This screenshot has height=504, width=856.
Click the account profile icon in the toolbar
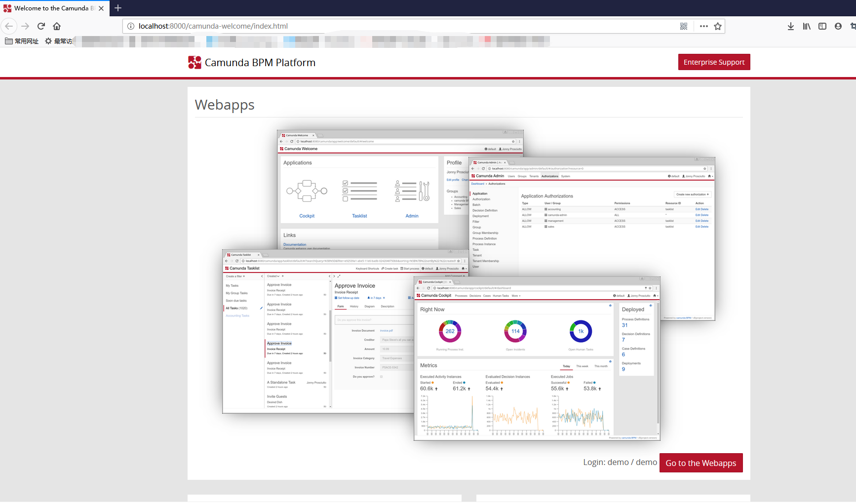[x=838, y=26]
